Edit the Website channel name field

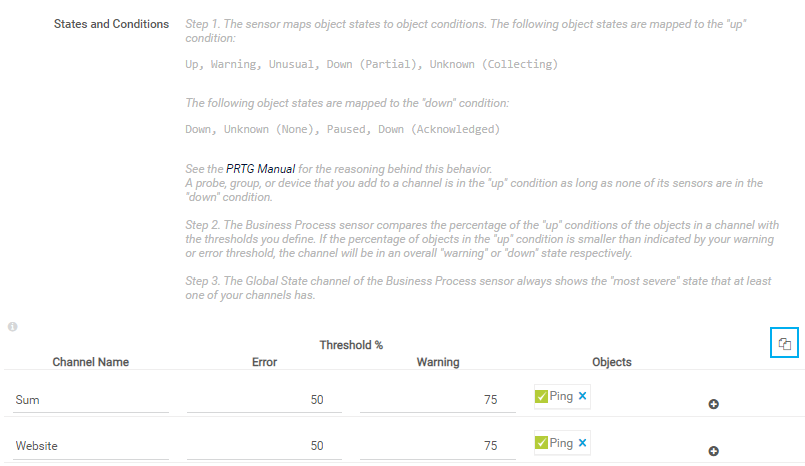(91, 447)
